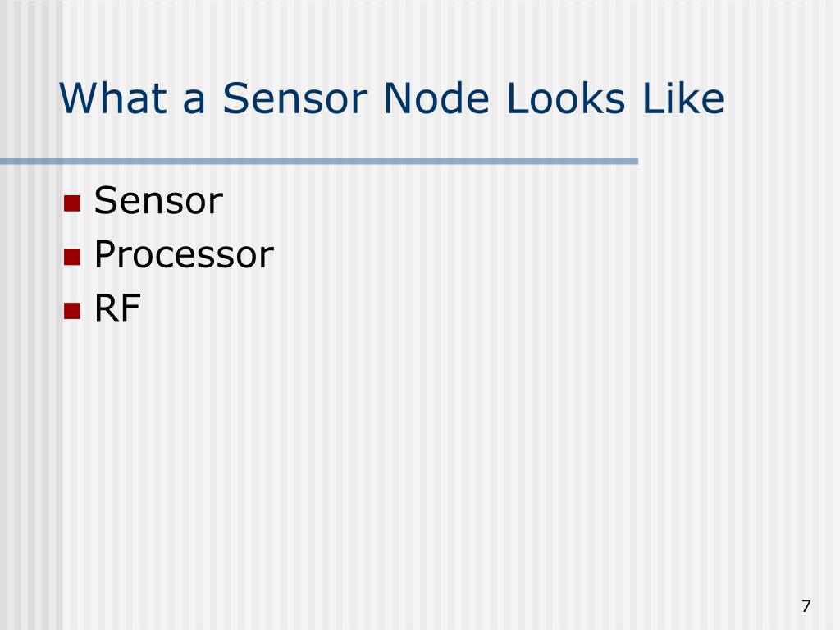Select the Sensor bullet text
The image size is (840, 630).
coord(158,201)
